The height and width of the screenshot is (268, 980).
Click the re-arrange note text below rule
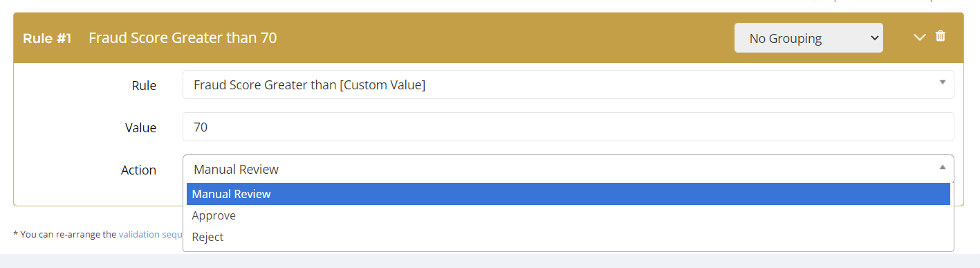click(x=98, y=234)
